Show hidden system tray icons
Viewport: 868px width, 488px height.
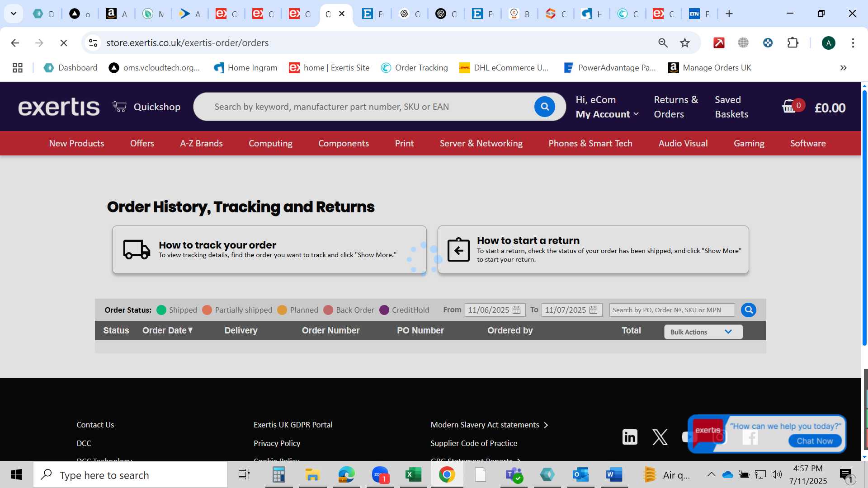711,474
